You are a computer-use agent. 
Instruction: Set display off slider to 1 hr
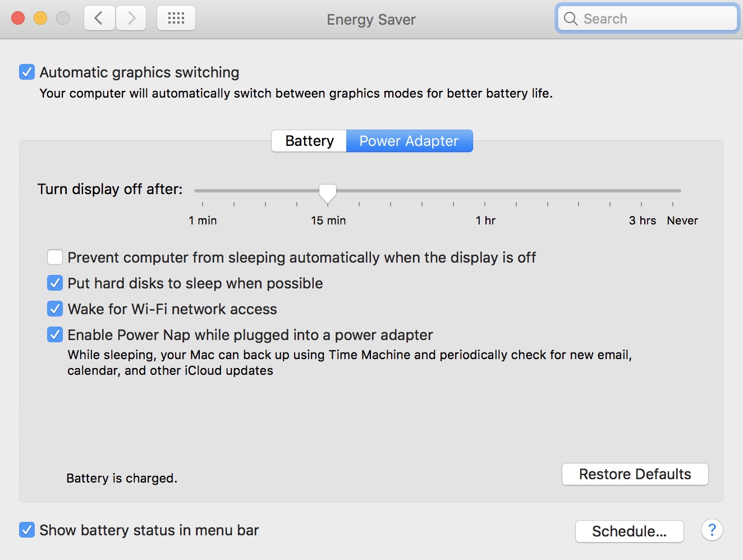pyautogui.click(x=485, y=191)
